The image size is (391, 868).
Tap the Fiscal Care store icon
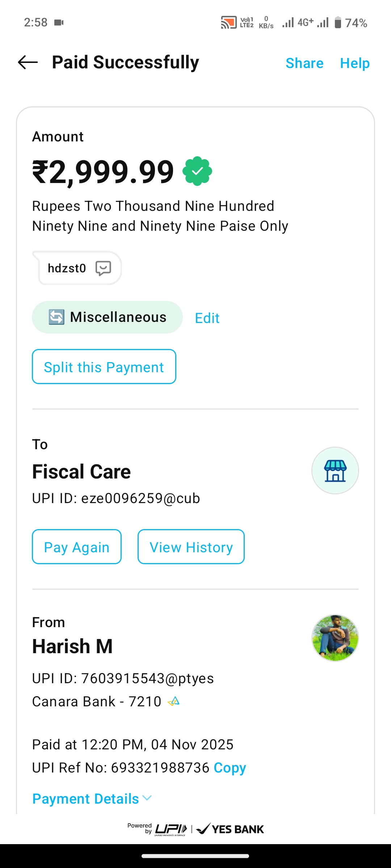335,471
